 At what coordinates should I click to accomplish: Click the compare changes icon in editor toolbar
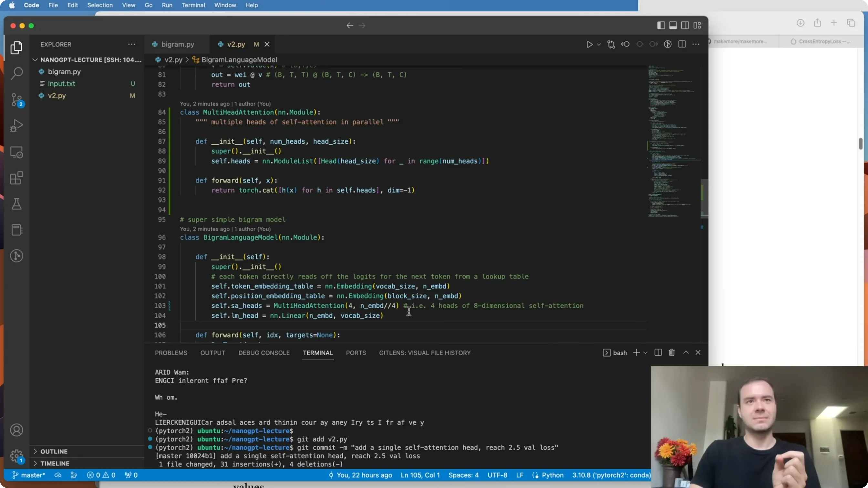pyautogui.click(x=611, y=45)
